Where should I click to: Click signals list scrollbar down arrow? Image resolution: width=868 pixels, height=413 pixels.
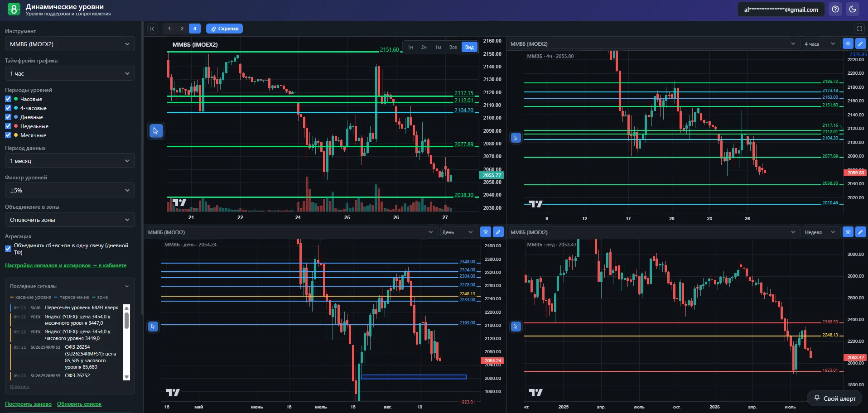coord(126,377)
